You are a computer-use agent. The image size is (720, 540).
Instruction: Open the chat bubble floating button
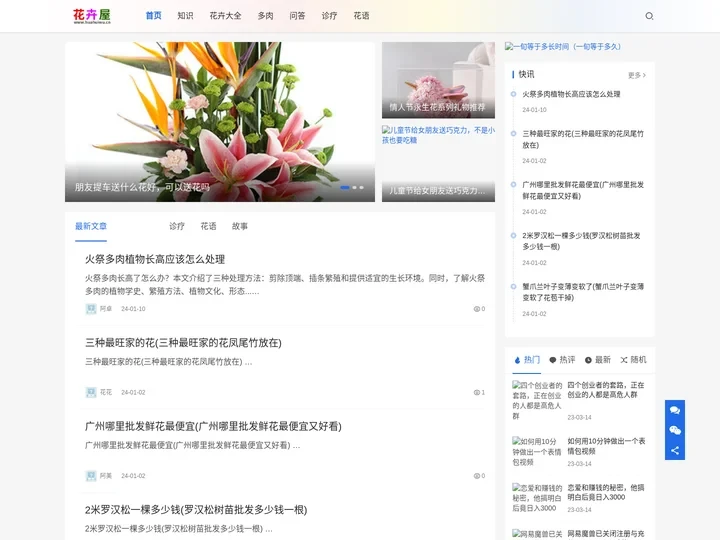(x=675, y=410)
